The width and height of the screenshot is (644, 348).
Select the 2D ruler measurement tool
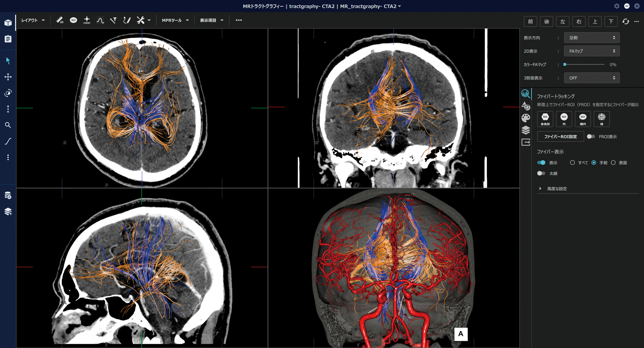pyautogui.click(x=60, y=20)
